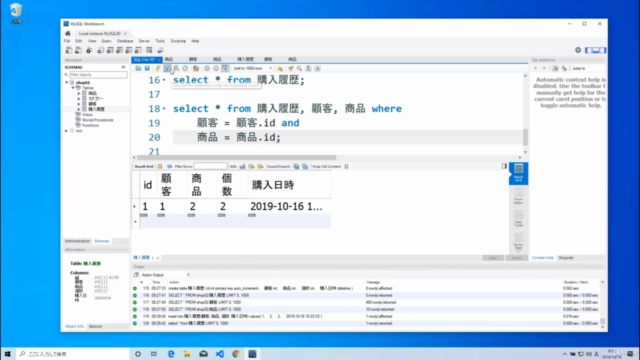The image size is (640, 360).
Task: Stop query execution with the hand icon
Action: (185, 69)
